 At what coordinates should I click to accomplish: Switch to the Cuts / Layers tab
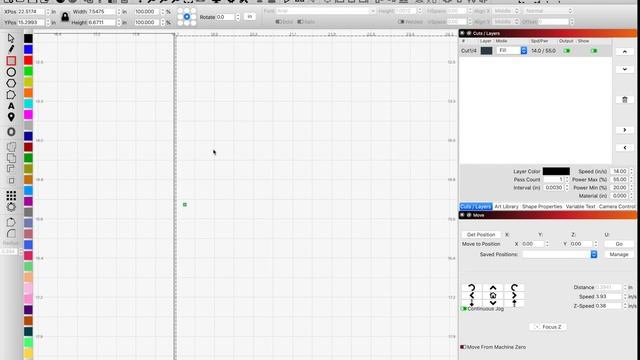476,207
